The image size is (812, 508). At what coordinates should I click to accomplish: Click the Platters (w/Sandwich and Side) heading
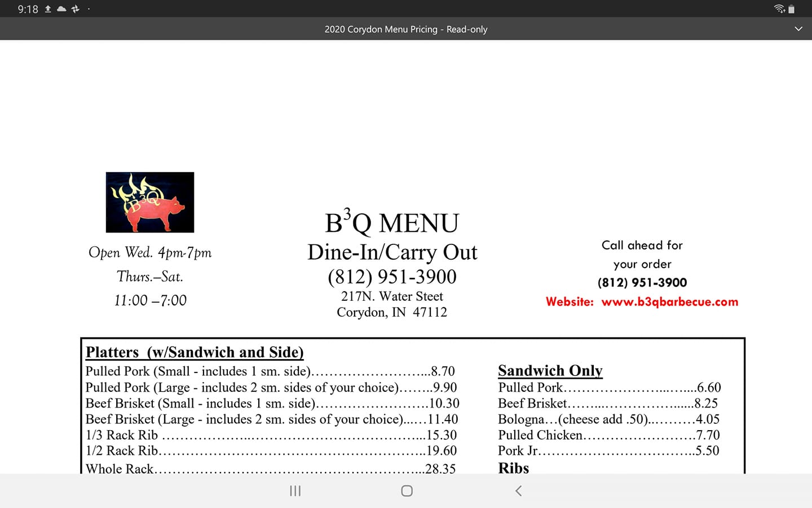[x=195, y=352]
